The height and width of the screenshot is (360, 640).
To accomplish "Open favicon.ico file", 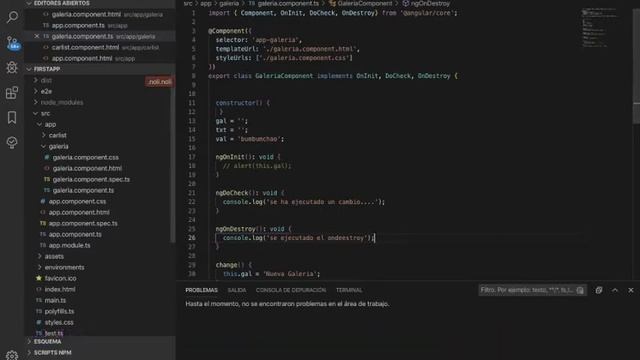I will [60, 278].
